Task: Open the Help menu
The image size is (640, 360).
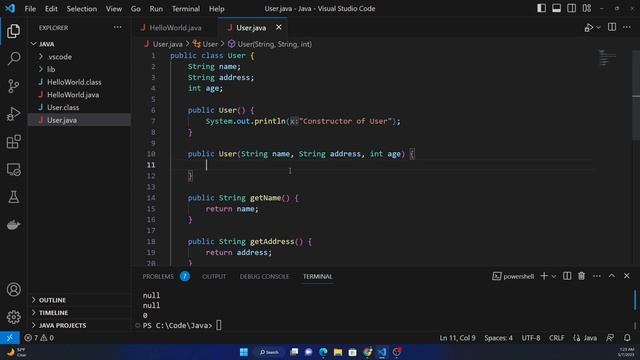Action: click(216, 9)
